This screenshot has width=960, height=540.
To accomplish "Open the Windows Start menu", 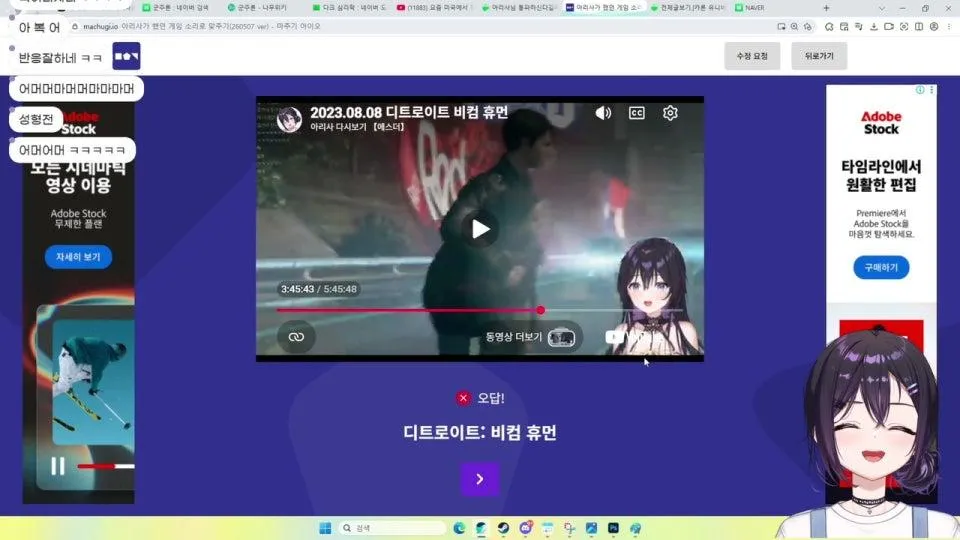I will click(325, 528).
